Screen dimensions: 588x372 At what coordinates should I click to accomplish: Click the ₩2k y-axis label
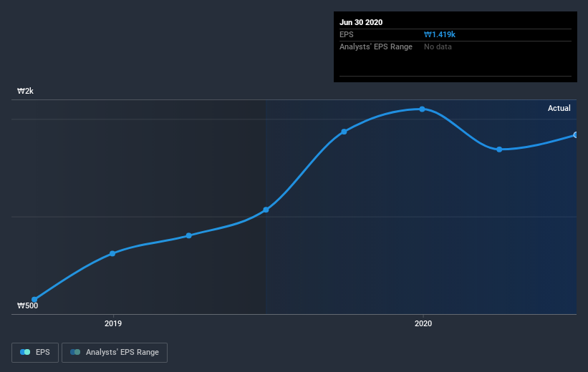click(x=25, y=91)
